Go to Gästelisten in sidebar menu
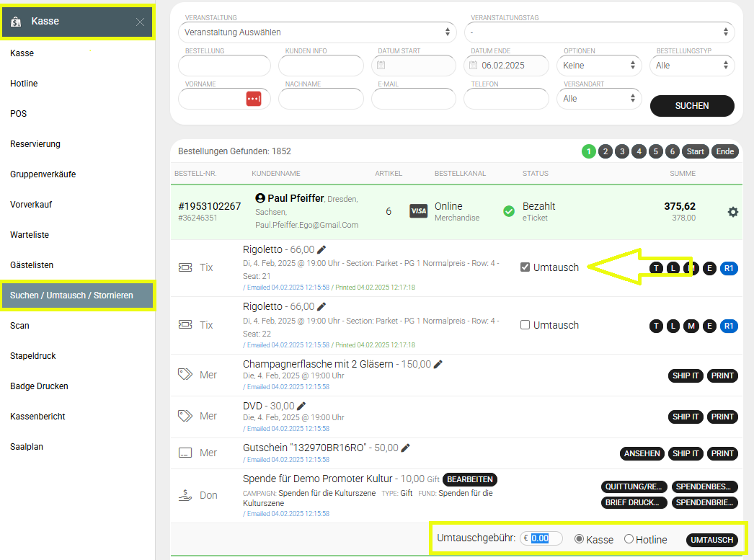This screenshot has width=754, height=560. click(x=32, y=265)
